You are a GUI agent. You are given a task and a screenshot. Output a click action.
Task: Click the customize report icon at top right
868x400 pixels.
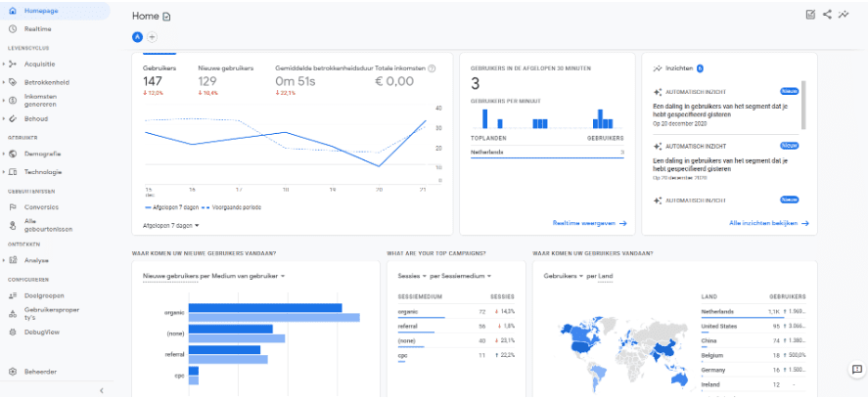810,14
